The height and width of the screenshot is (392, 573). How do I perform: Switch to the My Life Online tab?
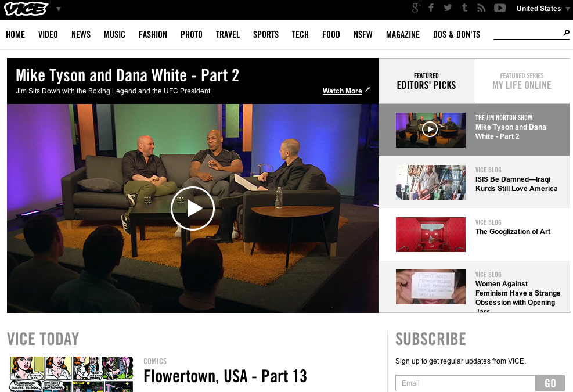coord(521,81)
